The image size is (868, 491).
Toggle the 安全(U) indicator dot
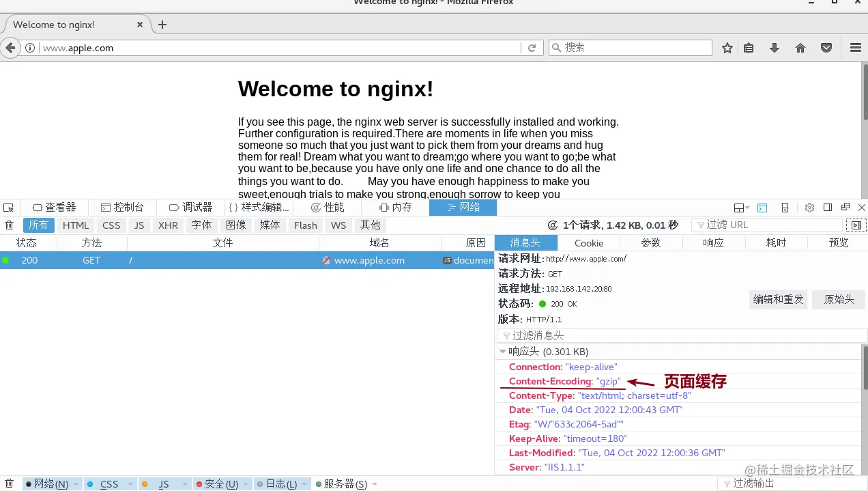click(199, 483)
